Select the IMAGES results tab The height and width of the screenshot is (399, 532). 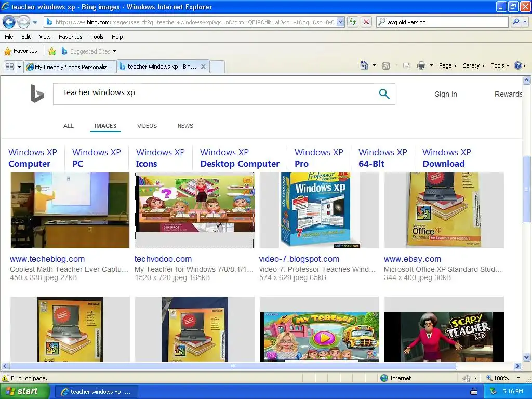coord(105,126)
